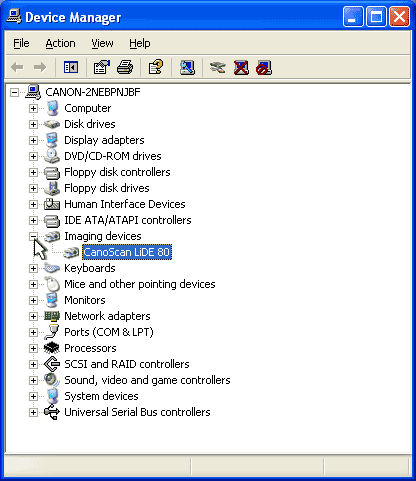Screen dimensions: 416x481
Task: Open Properties from the toolbar icon
Action: [102, 68]
